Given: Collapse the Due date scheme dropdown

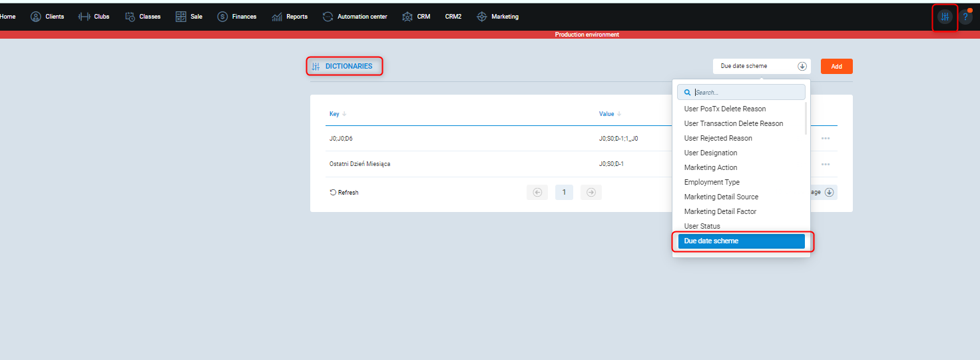Looking at the screenshot, I should coord(802,66).
